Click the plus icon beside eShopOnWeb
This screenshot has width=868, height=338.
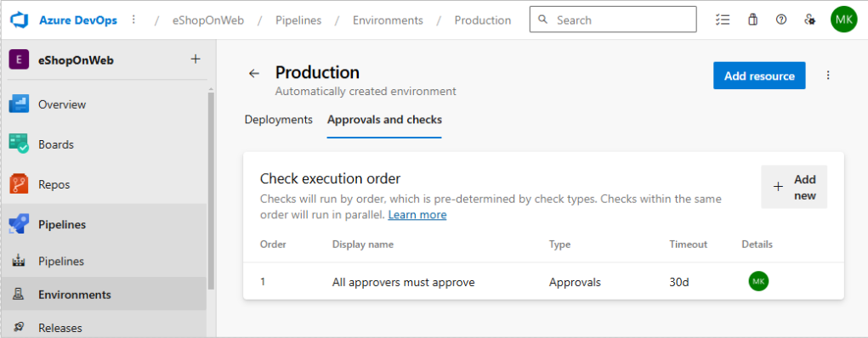click(196, 59)
